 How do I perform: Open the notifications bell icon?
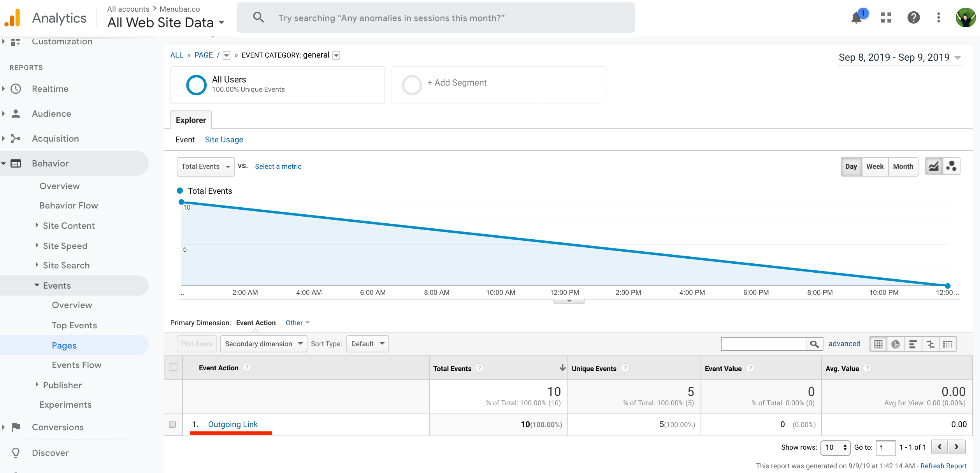click(856, 18)
